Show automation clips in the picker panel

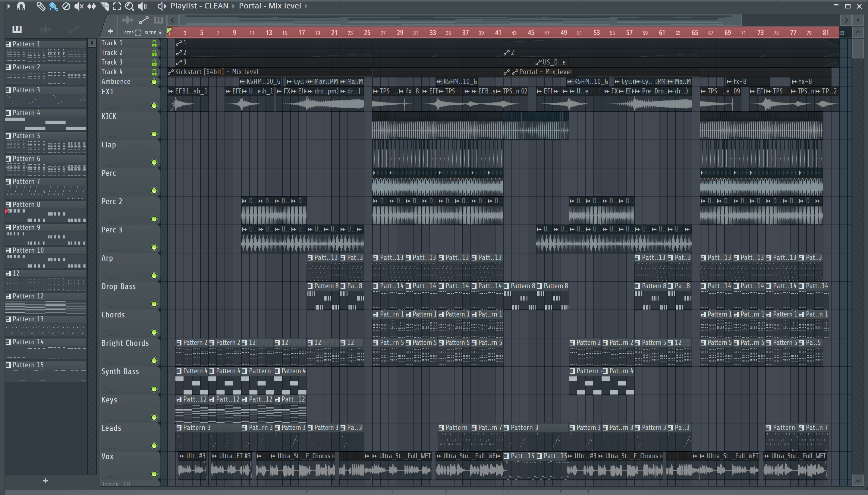point(74,29)
